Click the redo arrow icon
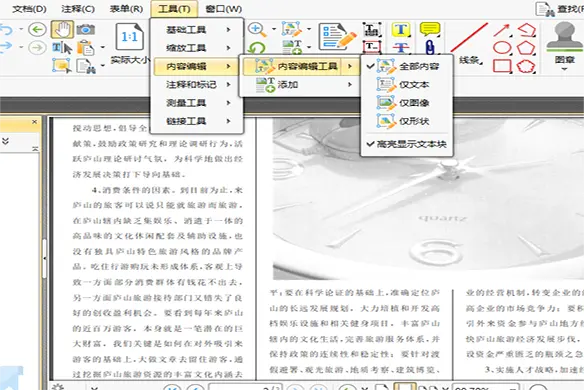 6,47
